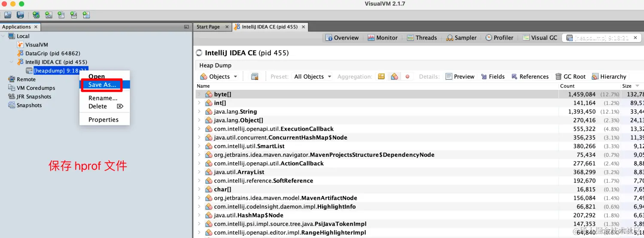Choose Save As... from the context menu
The height and width of the screenshot is (238, 644).
[104, 85]
